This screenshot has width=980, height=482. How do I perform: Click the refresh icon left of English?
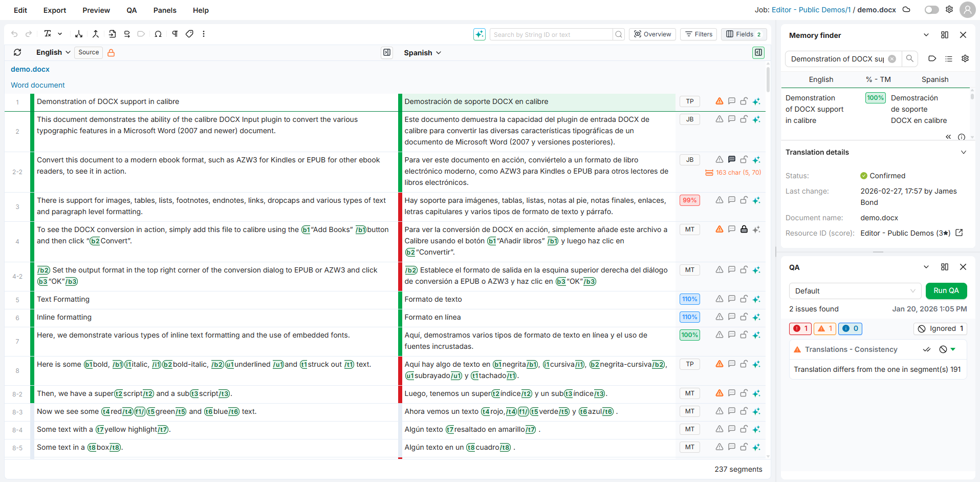(x=17, y=52)
